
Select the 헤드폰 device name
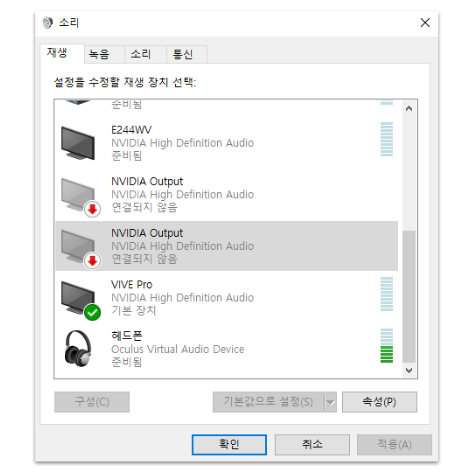pyautogui.click(x=127, y=335)
